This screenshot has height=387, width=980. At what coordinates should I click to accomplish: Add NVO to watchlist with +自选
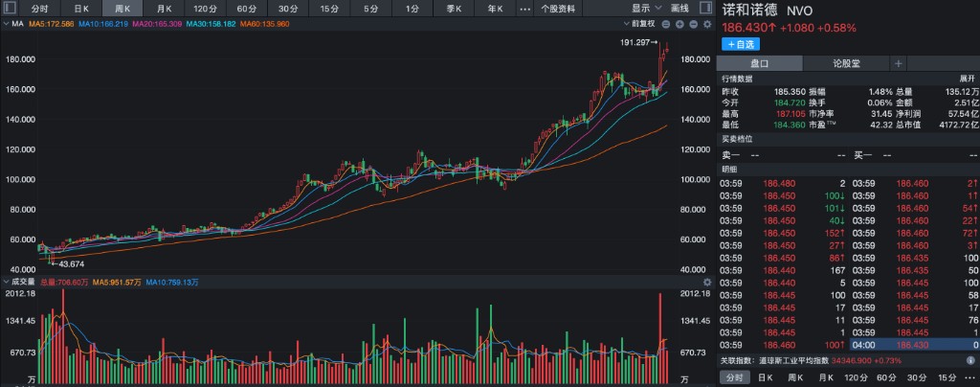(x=743, y=43)
